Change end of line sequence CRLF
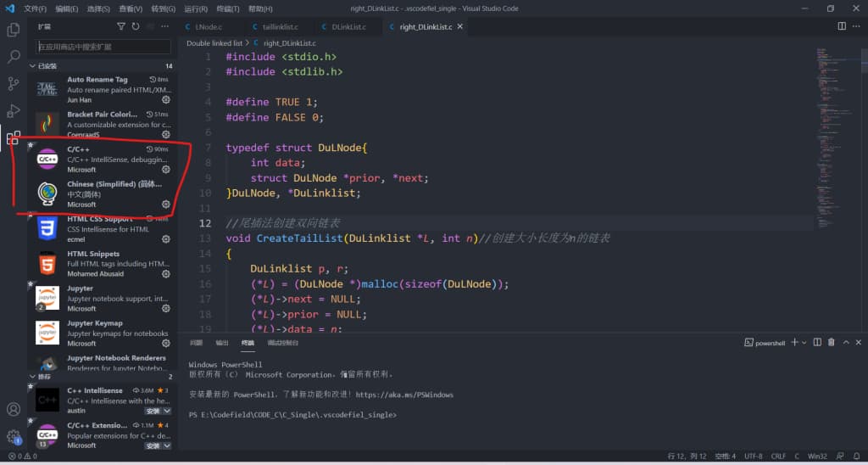This screenshot has width=868, height=465. [x=778, y=457]
